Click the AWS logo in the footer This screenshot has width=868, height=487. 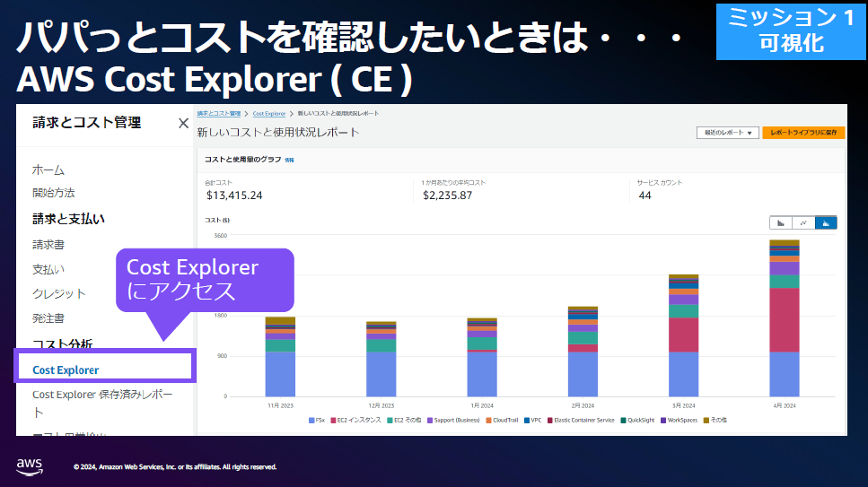point(30,467)
